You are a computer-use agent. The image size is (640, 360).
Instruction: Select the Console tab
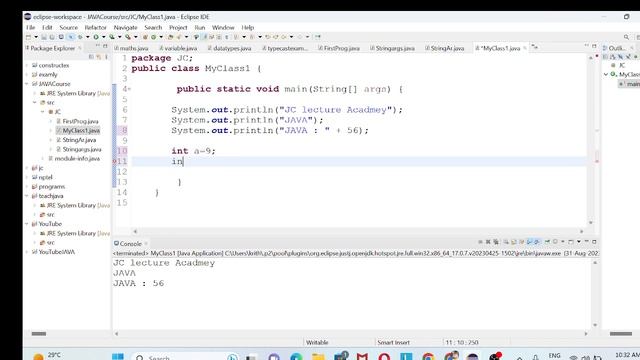130,244
